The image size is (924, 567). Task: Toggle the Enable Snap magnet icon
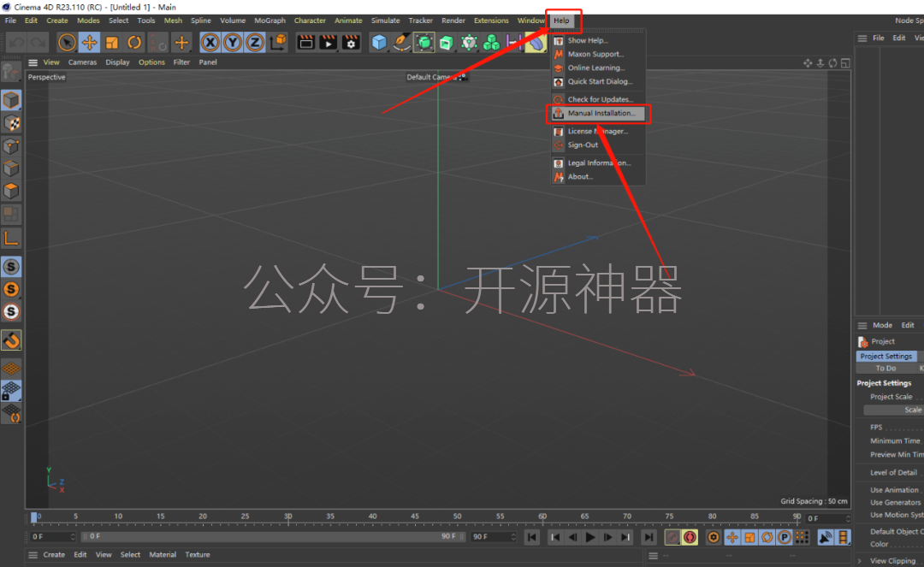(x=11, y=340)
